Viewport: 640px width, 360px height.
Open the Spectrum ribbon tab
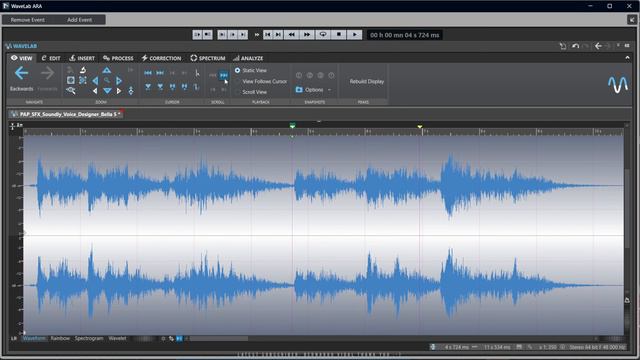pyautogui.click(x=208, y=58)
